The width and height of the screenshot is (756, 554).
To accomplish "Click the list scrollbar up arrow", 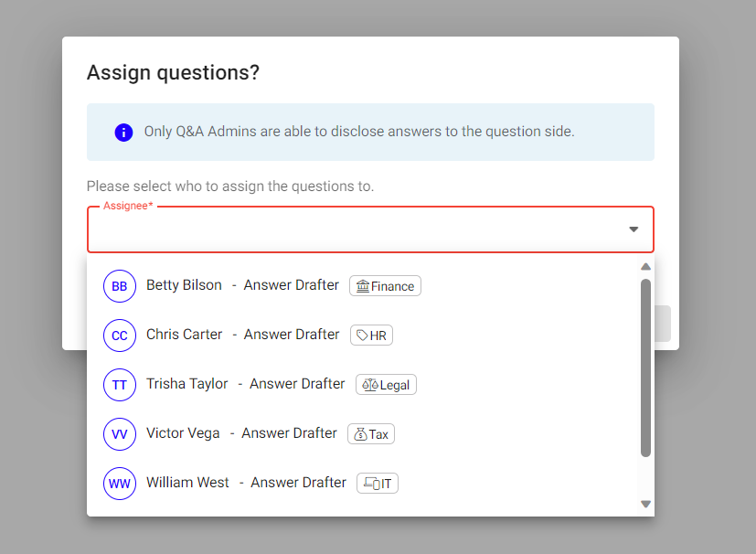I will tap(645, 267).
